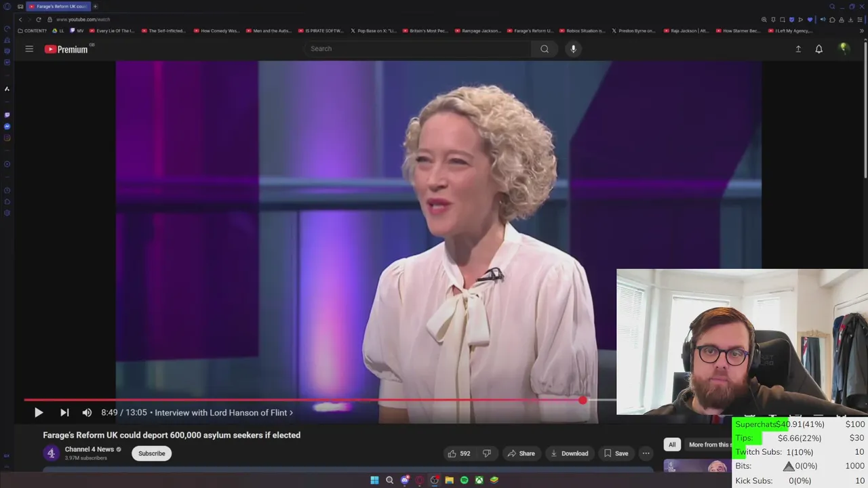This screenshot has height=488, width=868.
Task: Click into the YouTube search field
Action: click(x=417, y=49)
